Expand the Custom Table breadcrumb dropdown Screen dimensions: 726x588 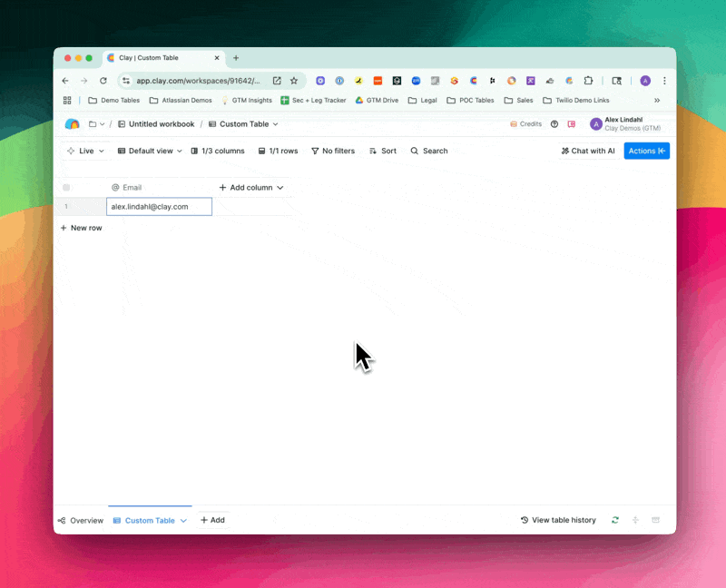[x=275, y=124]
